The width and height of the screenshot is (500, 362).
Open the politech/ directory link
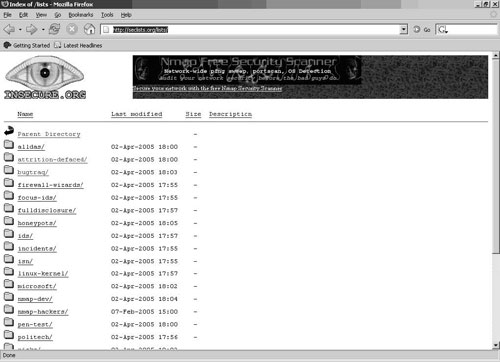(35, 337)
